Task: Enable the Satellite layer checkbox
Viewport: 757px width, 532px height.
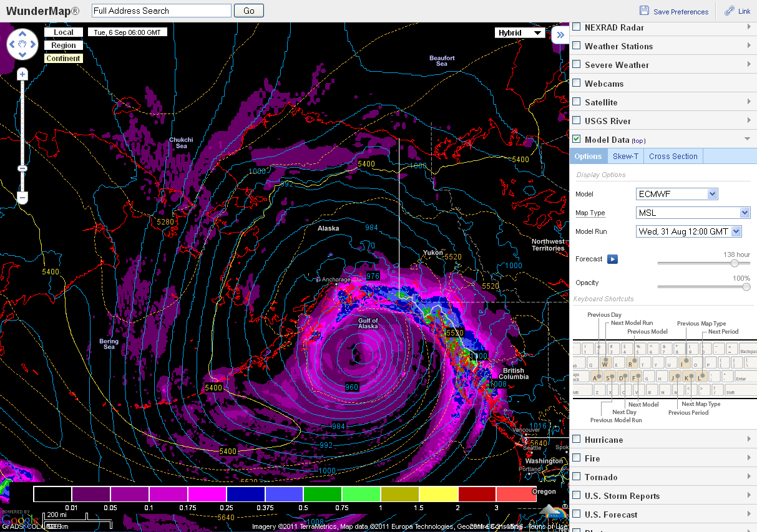Action: point(577,102)
